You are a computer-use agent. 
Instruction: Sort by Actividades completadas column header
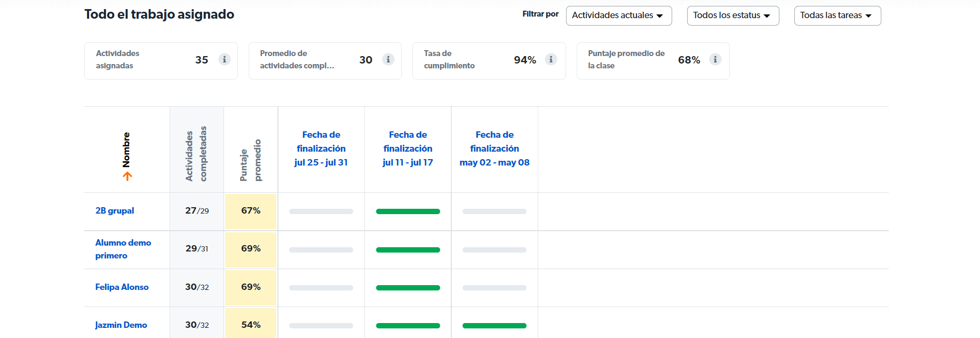tap(196, 154)
